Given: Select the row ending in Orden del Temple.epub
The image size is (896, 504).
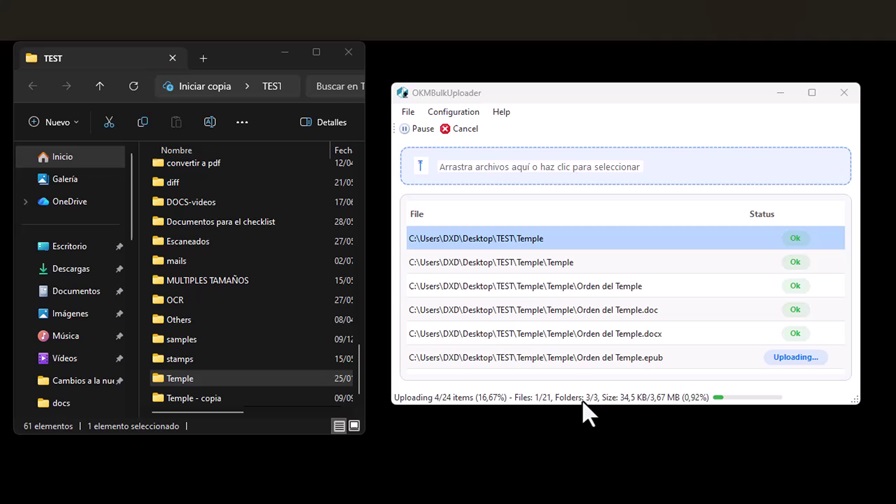Looking at the screenshot, I should click(x=626, y=357).
